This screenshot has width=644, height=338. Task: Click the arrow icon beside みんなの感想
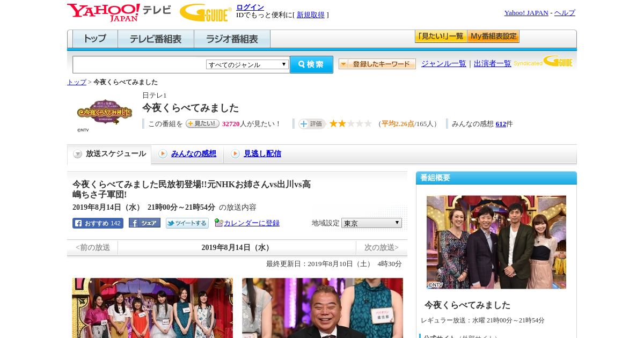click(x=163, y=154)
